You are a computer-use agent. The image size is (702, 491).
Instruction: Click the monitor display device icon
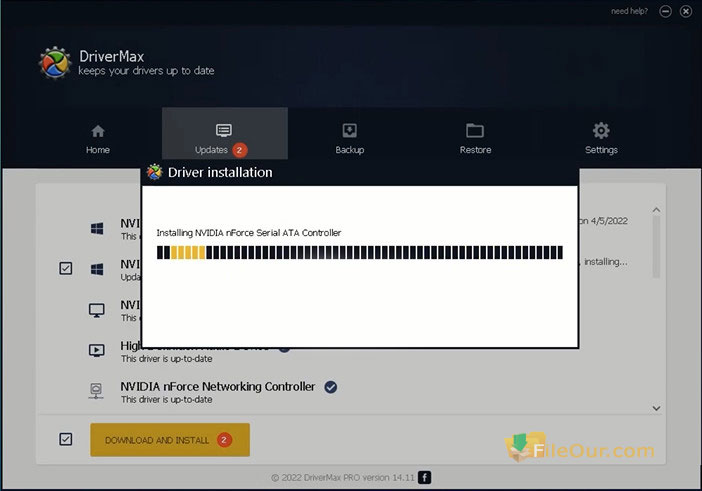(x=96, y=310)
